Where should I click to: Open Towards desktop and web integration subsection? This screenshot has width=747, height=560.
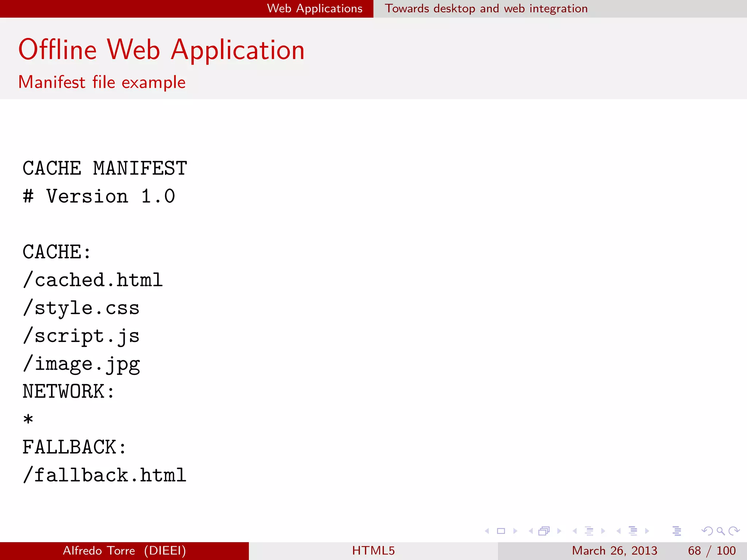(x=486, y=8)
